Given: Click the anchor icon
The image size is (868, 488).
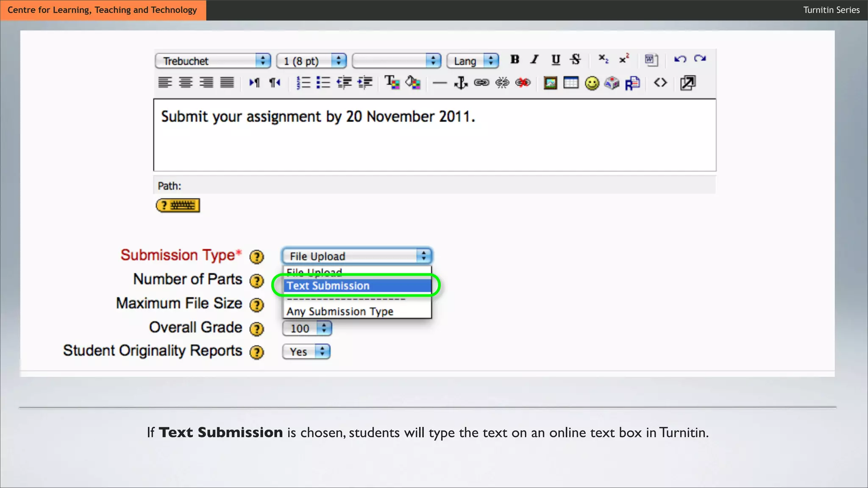Looking at the screenshot, I should [x=461, y=83].
